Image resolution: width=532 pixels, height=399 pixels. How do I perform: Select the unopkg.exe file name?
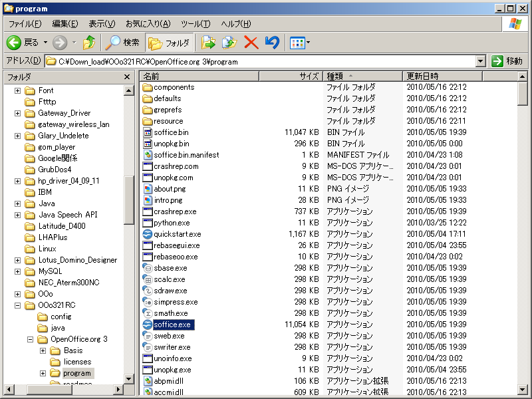pyautogui.click(x=172, y=370)
